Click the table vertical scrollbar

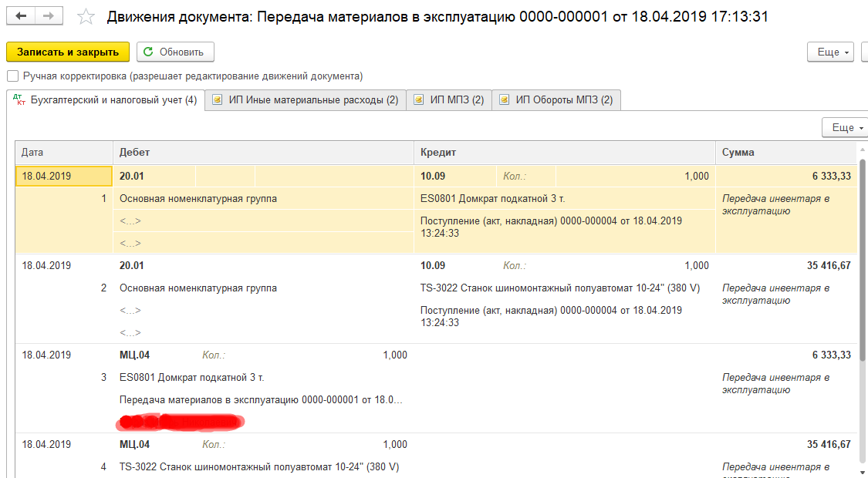point(863,308)
